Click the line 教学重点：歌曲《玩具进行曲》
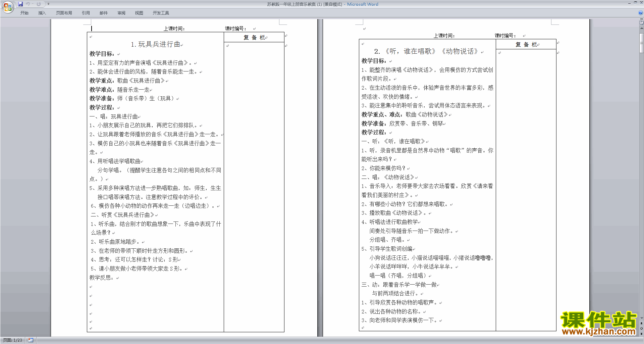The height and width of the screenshot is (344, 644). [x=127, y=81]
